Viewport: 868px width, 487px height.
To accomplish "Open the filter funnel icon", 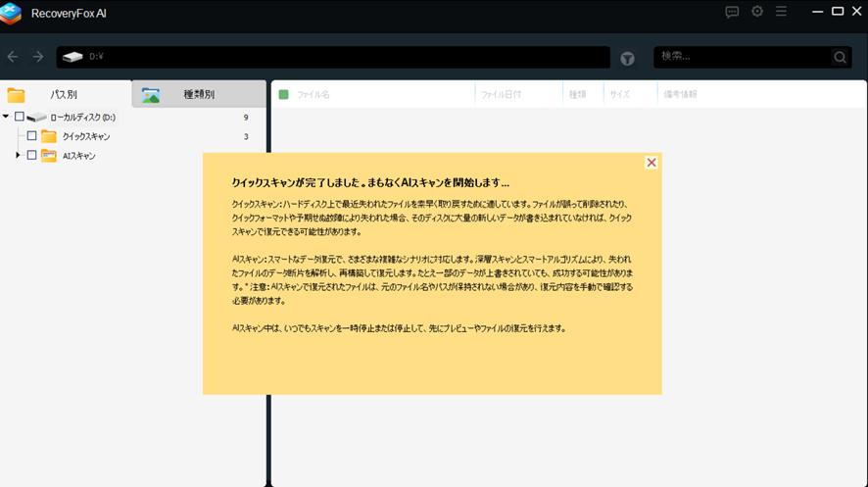I will (x=627, y=58).
